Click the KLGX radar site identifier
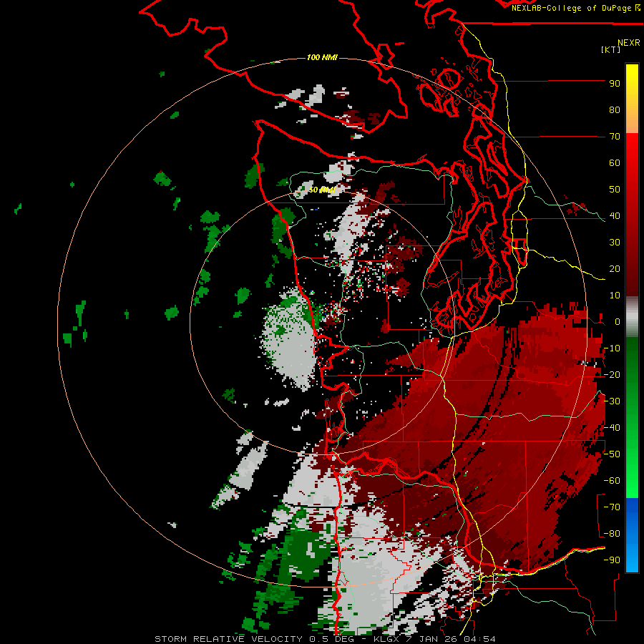 [386, 639]
